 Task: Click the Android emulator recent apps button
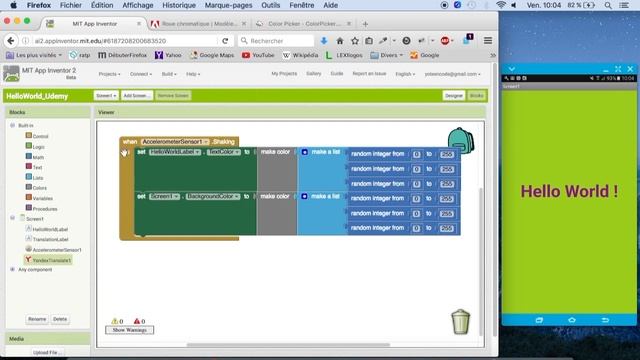pyautogui.click(x=539, y=320)
